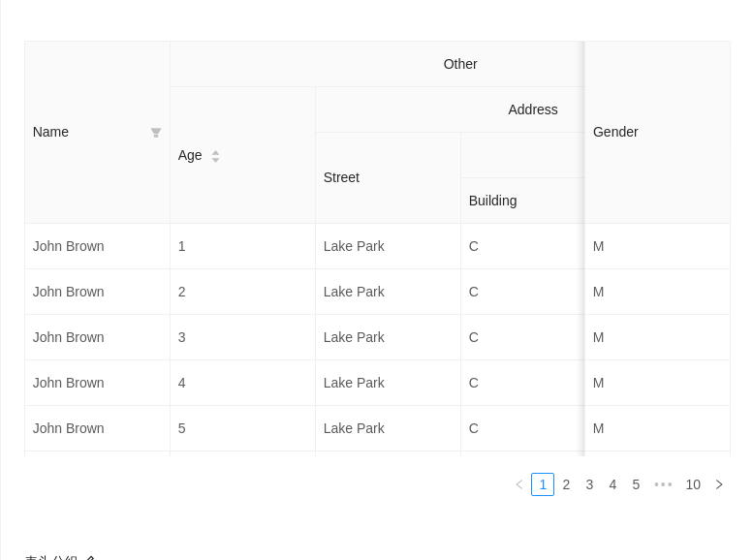This screenshot has height=560, width=753.
Task: Jump forward using the pagination ellipsis
Action: (663, 484)
